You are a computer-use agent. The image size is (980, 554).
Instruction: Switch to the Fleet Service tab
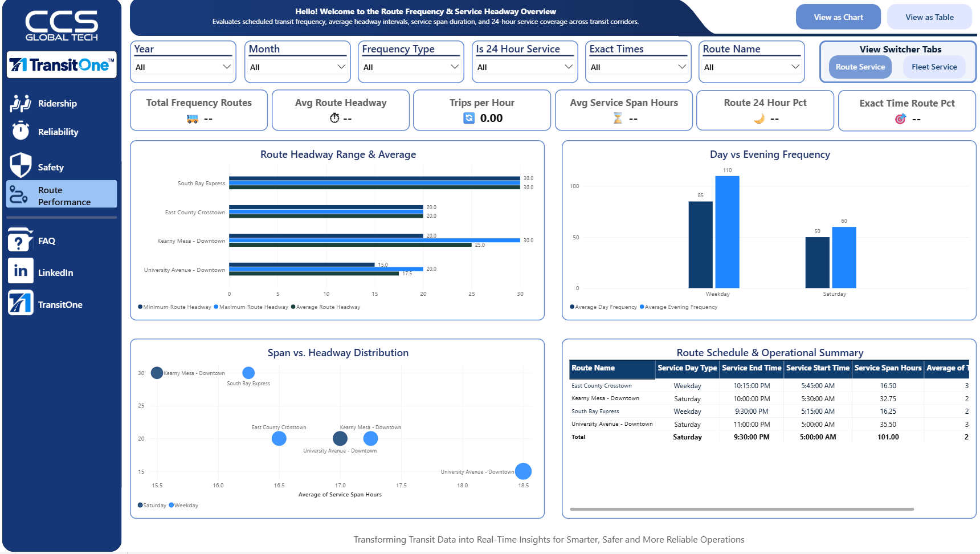(934, 67)
